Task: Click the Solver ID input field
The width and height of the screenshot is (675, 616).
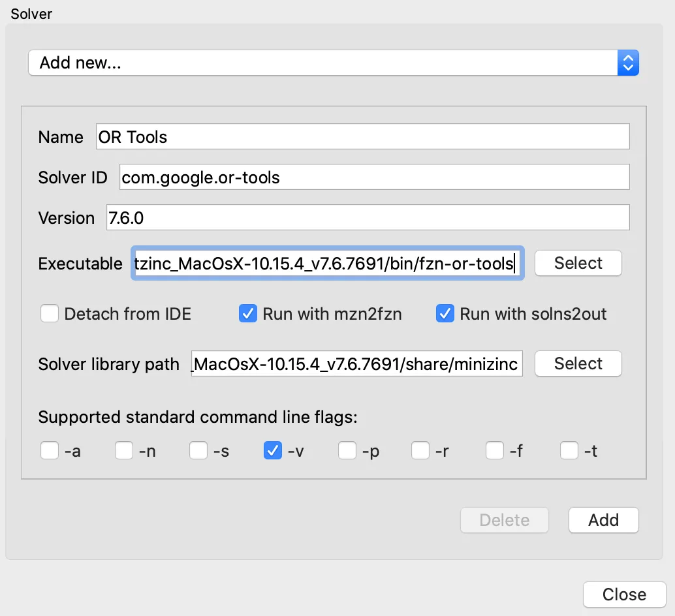Action: point(374,177)
